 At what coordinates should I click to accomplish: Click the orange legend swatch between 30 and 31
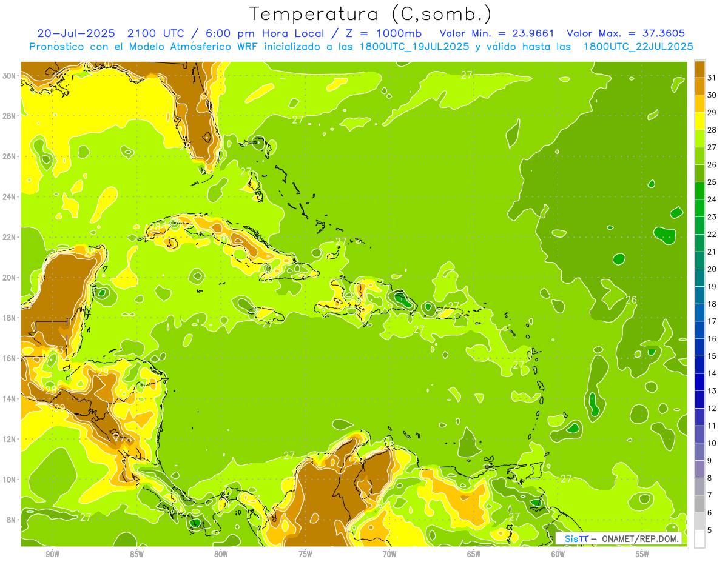pyautogui.click(x=699, y=87)
